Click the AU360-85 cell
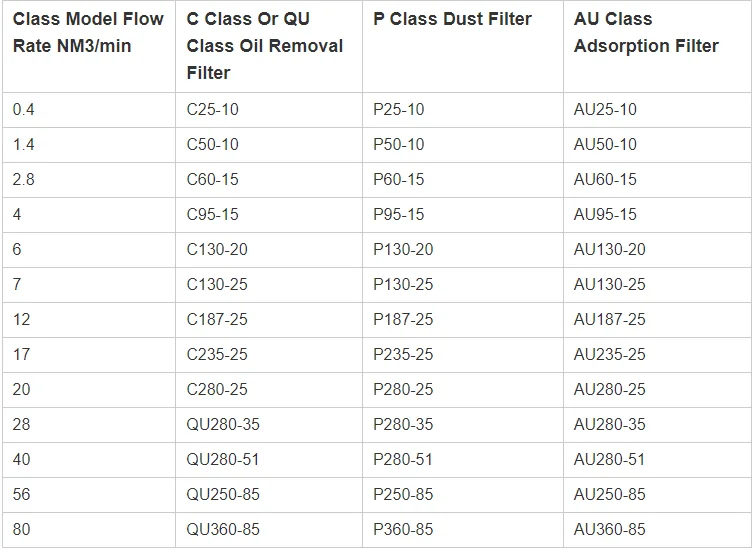This screenshot has width=753, height=549. (x=658, y=530)
